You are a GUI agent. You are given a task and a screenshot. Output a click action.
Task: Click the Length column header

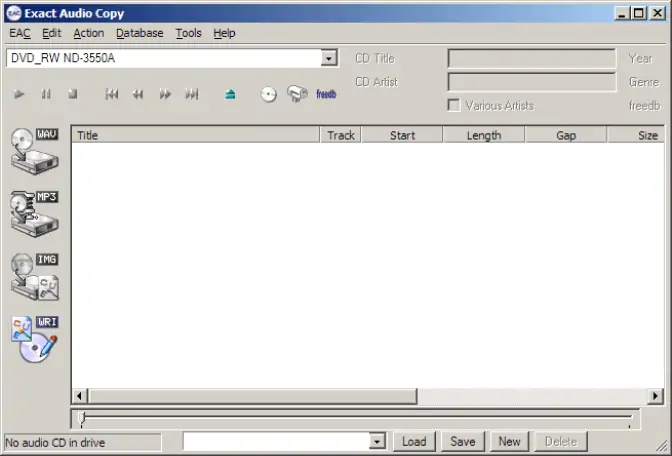tap(484, 135)
